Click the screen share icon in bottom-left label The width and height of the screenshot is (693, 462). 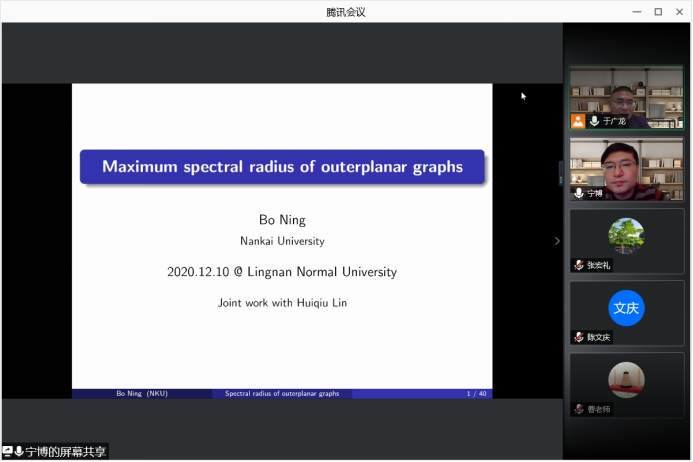click(7, 452)
